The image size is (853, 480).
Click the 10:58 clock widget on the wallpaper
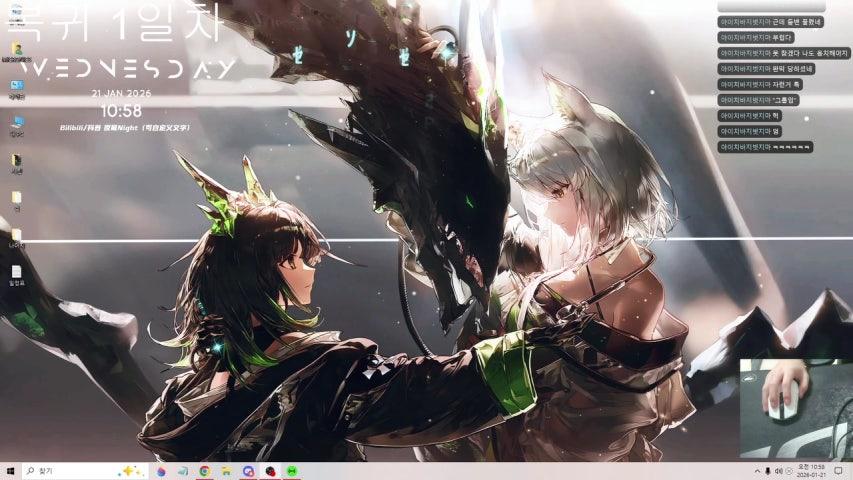pyautogui.click(x=121, y=111)
